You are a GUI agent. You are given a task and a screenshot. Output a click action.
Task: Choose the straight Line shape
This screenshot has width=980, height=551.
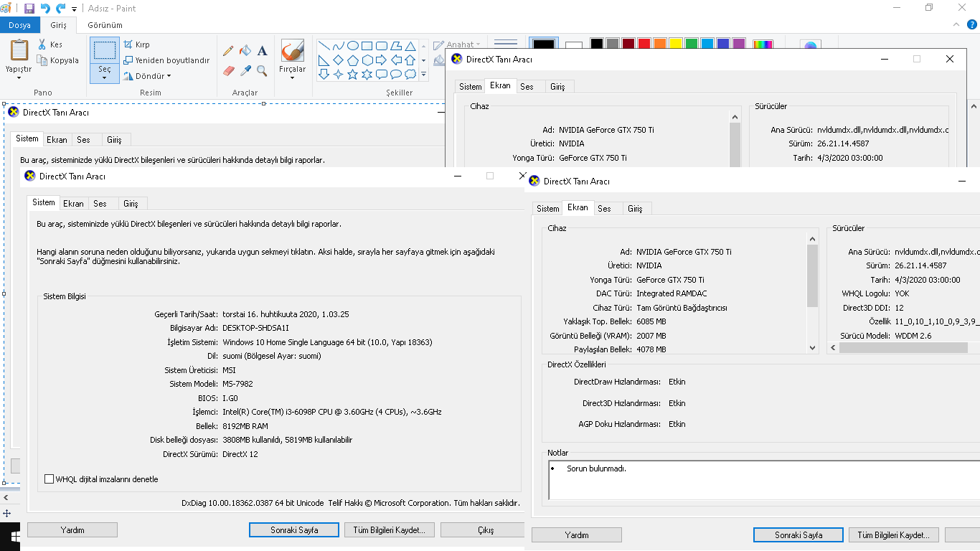(324, 46)
